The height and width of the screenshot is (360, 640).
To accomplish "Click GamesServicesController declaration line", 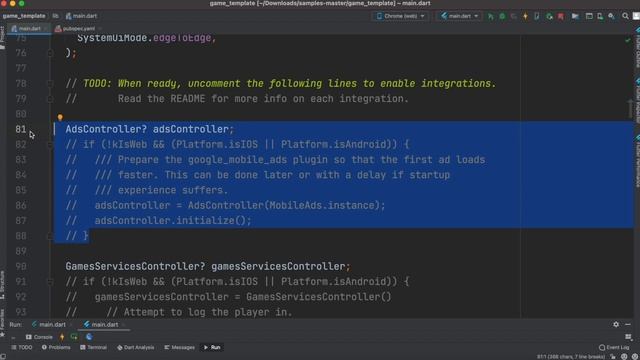I will (208, 267).
